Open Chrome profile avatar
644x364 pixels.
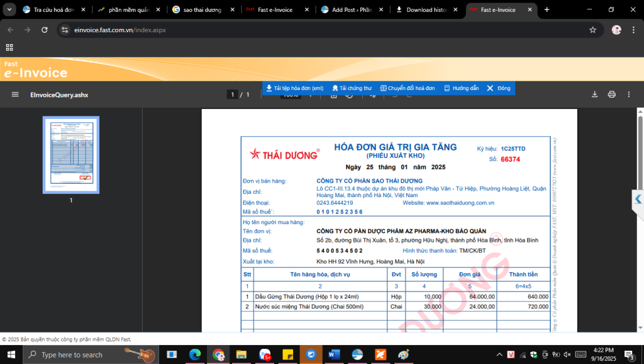tap(616, 30)
